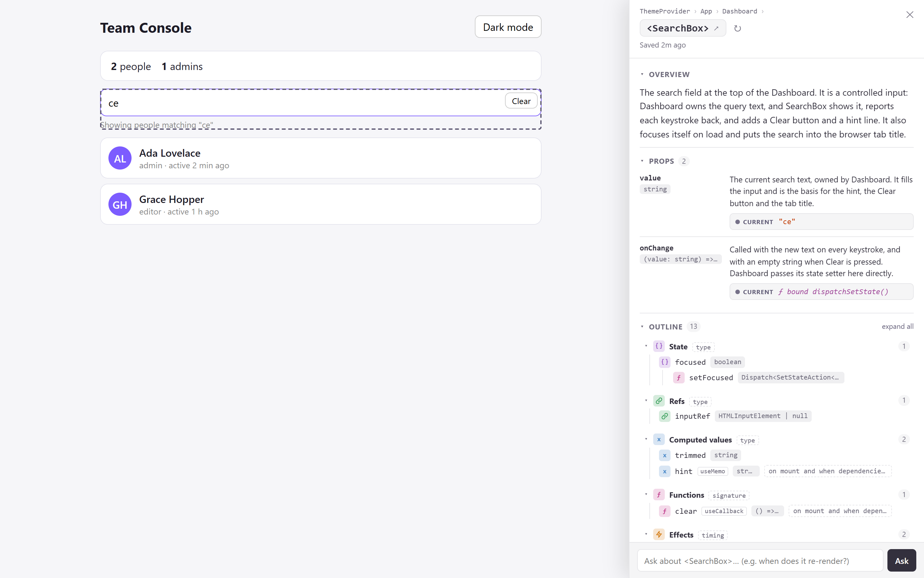Open the Grace Hopper card
The width and height of the screenshot is (924, 578).
click(321, 205)
